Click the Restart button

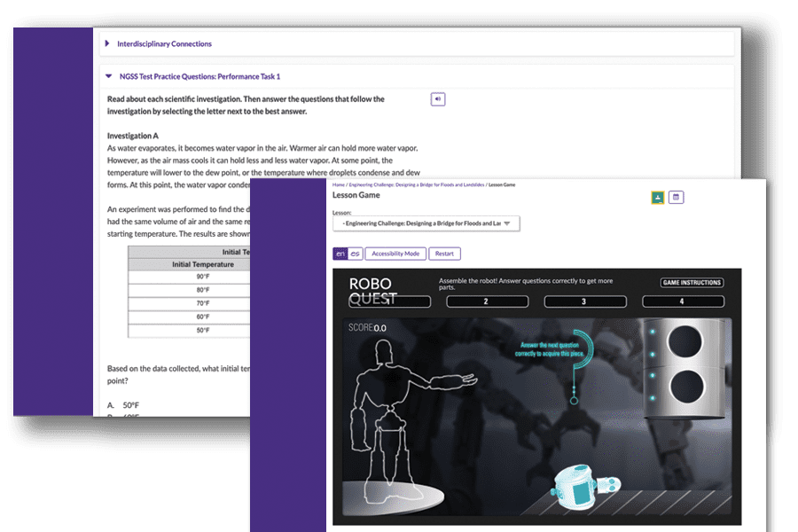(x=444, y=254)
